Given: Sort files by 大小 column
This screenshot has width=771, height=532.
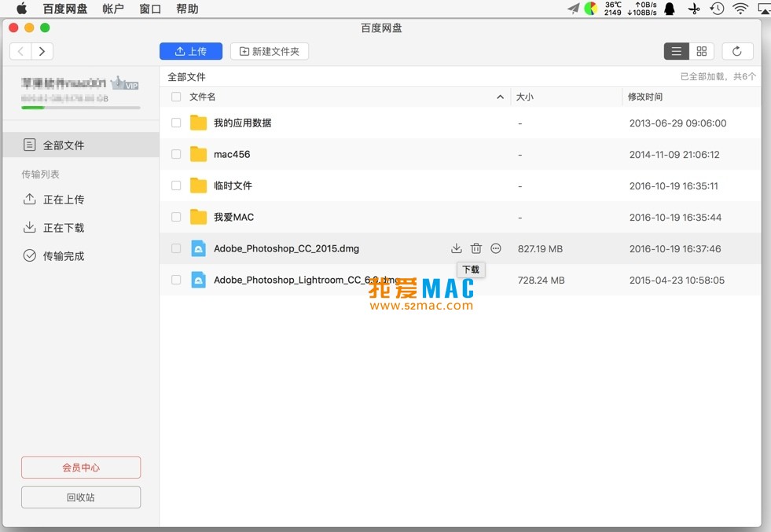Looking at the screenshot, I should coord(524,97).
